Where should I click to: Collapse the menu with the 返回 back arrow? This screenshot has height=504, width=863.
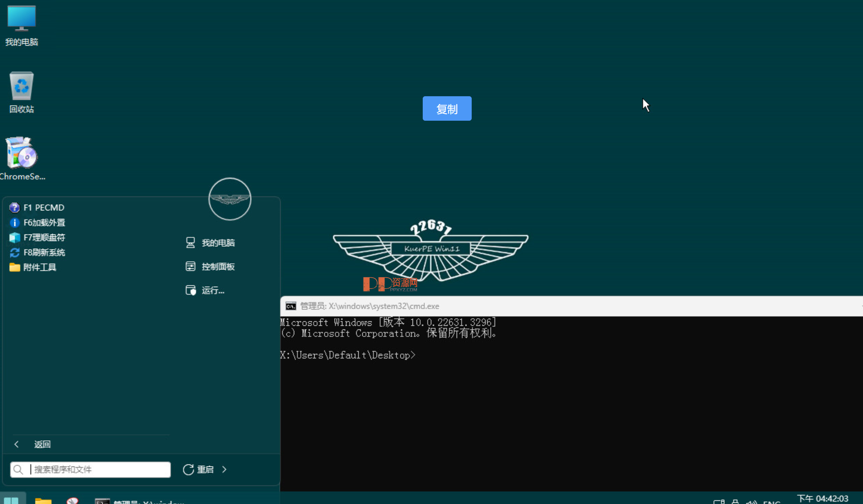coord(16,444)
